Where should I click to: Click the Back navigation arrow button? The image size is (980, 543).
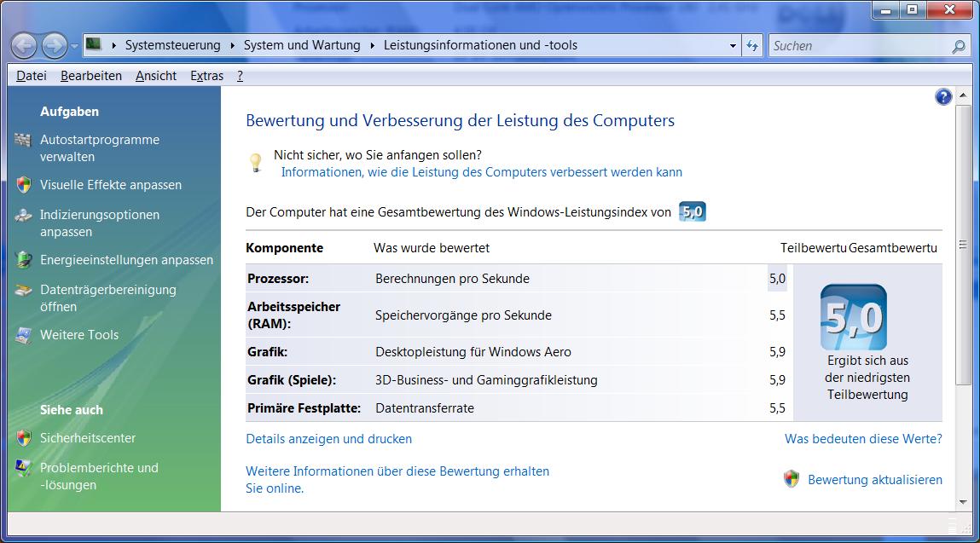25,46
